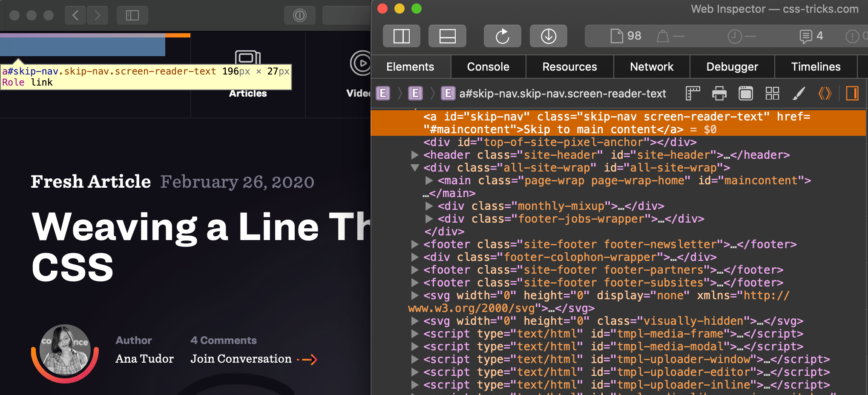Expand the tmpl-uploader-window script node
868x395 pixels.
tap(415, 359)
